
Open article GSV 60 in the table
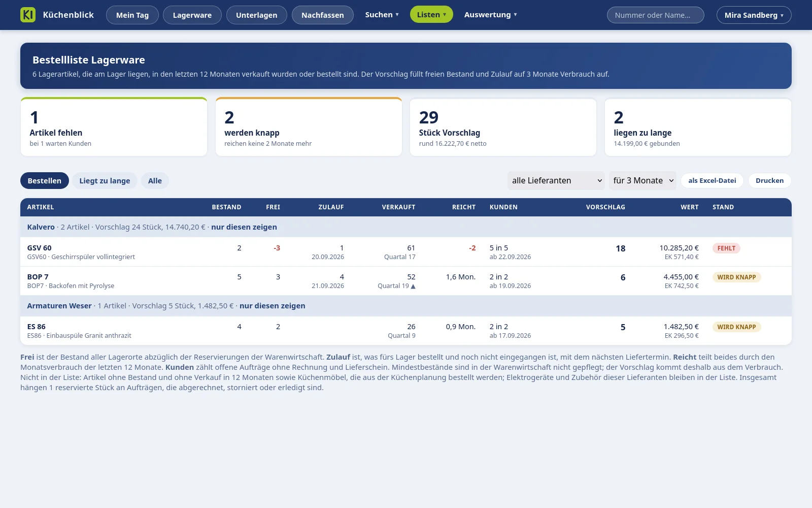tap(40, 248)
